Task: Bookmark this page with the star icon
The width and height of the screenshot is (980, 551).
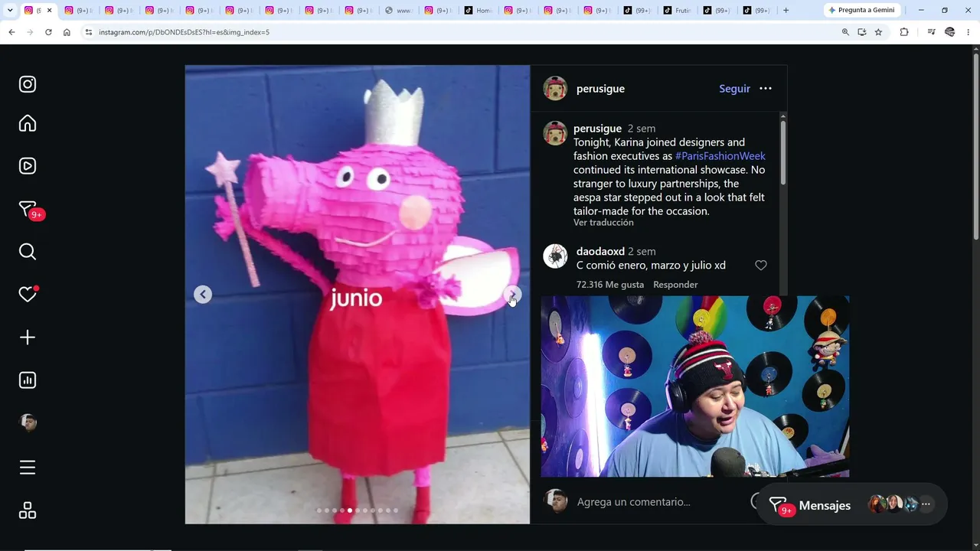Action: click(878, 32)
